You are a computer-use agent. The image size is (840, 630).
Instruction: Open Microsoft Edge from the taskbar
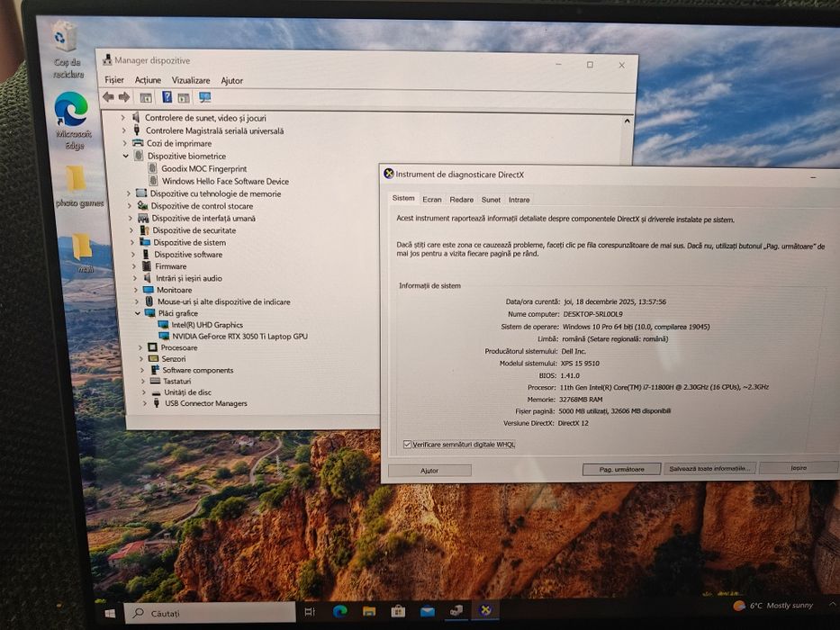click(339, 611)
